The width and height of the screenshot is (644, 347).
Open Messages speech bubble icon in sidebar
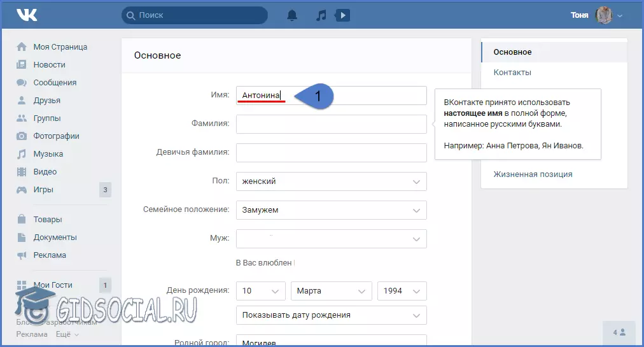click(x=22, y=83)
